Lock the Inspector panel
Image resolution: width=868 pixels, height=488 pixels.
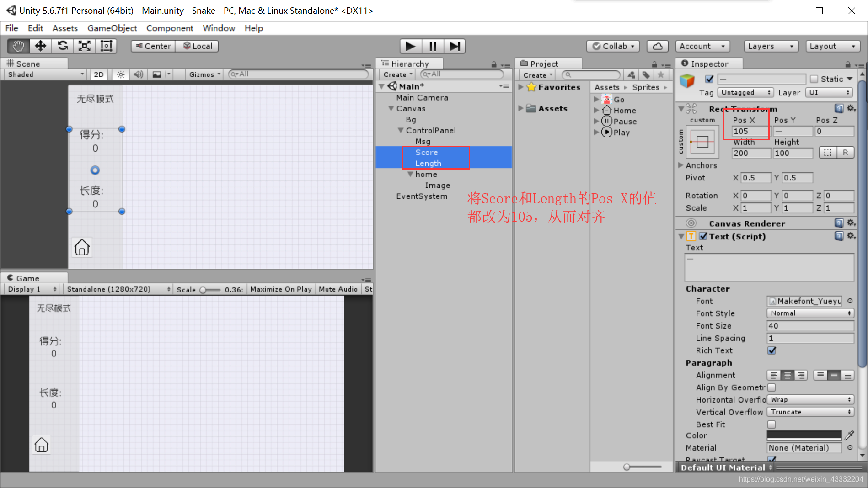coord(847,64)
